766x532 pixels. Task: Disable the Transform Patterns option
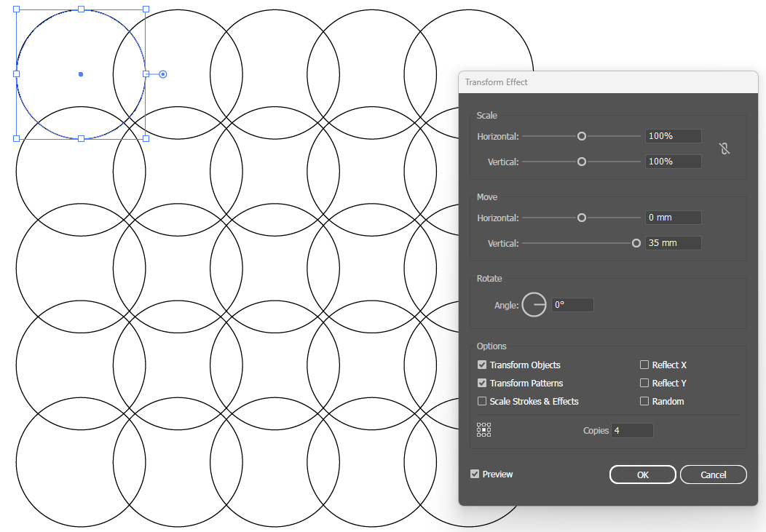482,383
